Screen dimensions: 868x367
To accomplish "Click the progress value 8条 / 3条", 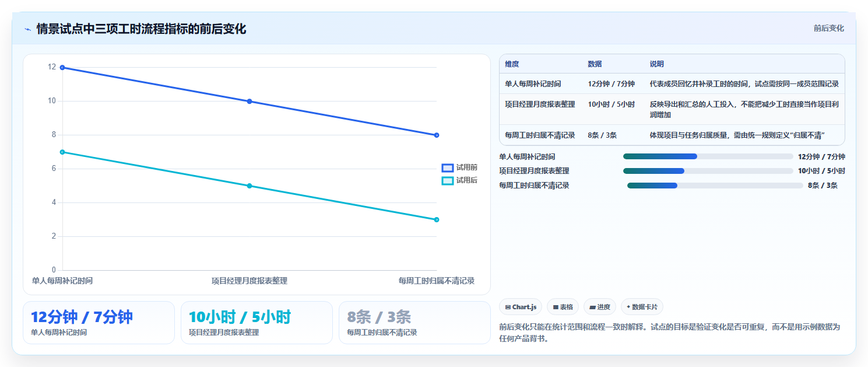I will coord(823,186).
